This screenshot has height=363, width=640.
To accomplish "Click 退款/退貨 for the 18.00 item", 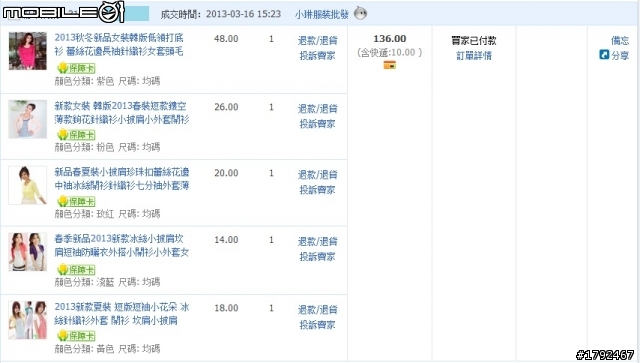I will pos(318,310).
